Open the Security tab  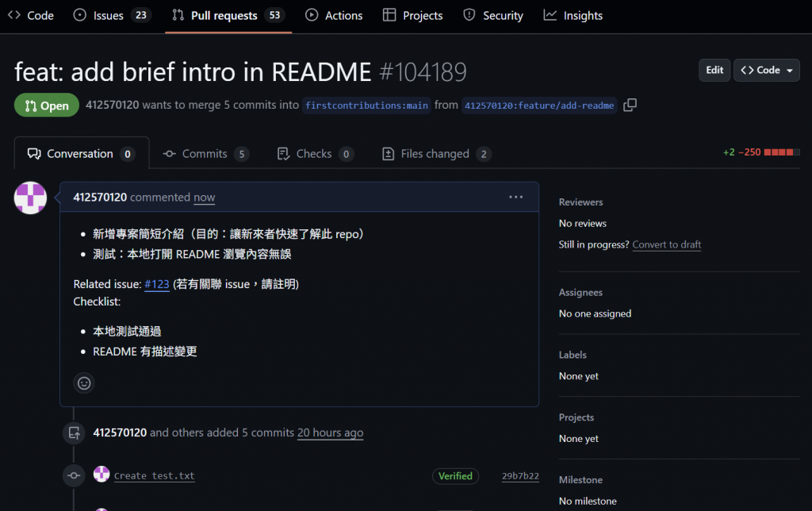[493, 16]
